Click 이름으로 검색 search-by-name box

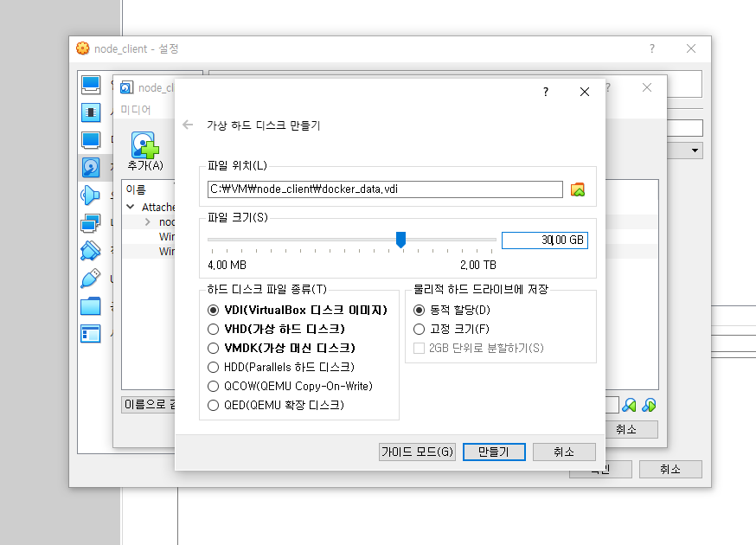pyautogui.click(x=148, y=405)
